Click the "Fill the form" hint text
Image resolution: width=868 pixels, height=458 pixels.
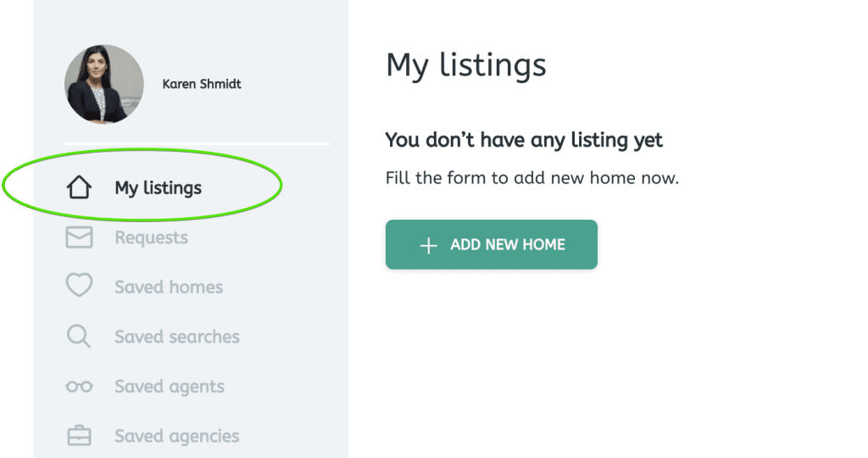tap(532, 178)
